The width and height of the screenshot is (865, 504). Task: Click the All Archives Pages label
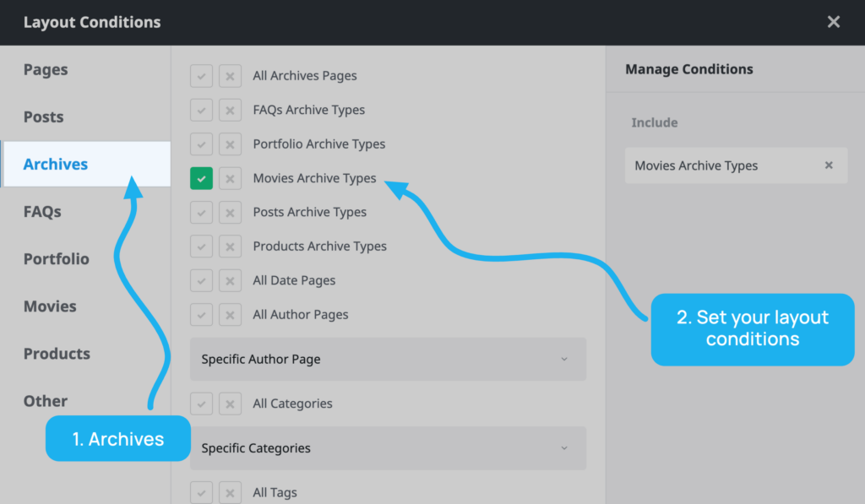pos(304,76)
